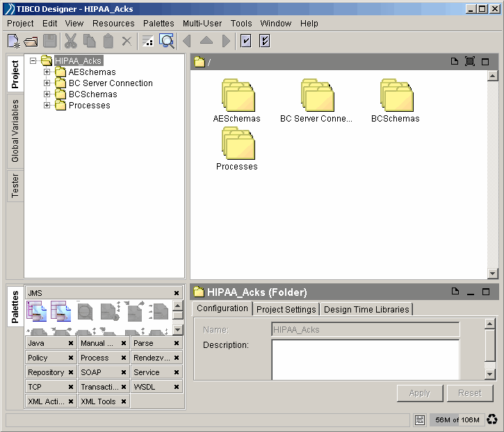This screenshot has height=432, width=504.
Task: Click the left navigation arrow icon
Action: click(187, 41)
